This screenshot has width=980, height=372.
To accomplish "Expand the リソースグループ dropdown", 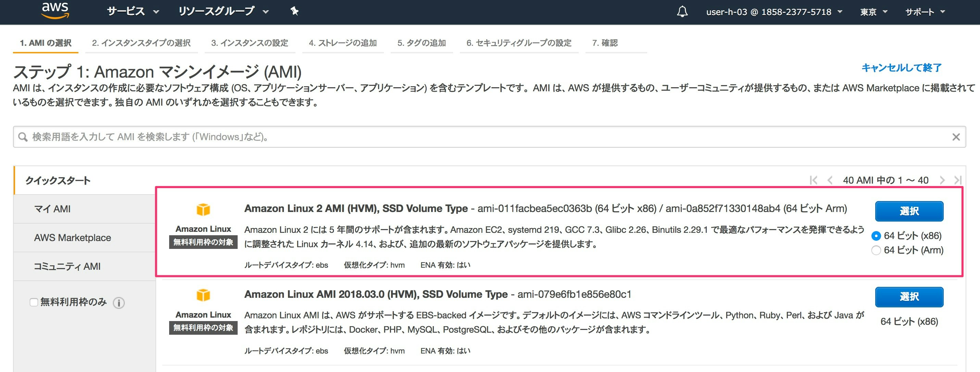I will [x=223, y=11].
